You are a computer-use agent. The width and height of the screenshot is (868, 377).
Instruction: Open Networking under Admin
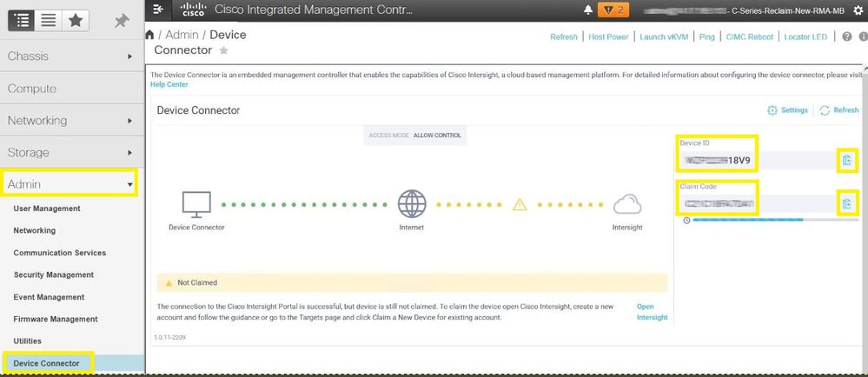tap(35, 230)
